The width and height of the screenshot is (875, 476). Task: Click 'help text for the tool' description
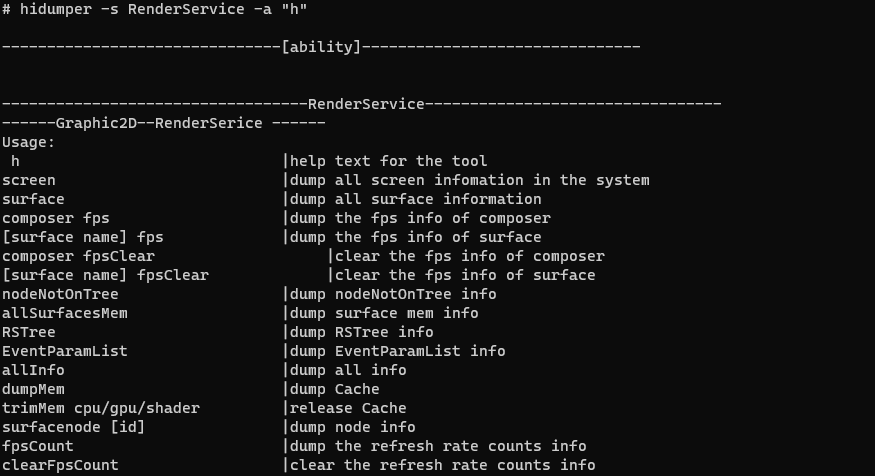(389, 161)
